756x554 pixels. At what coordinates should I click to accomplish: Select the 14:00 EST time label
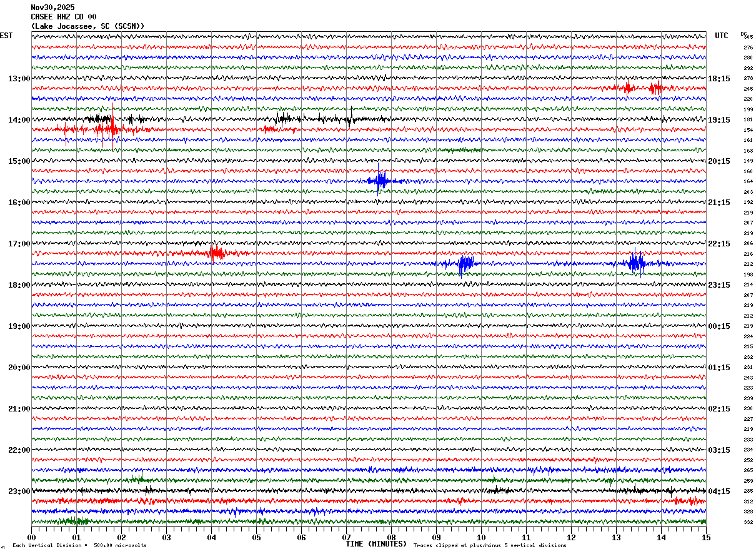19,120
